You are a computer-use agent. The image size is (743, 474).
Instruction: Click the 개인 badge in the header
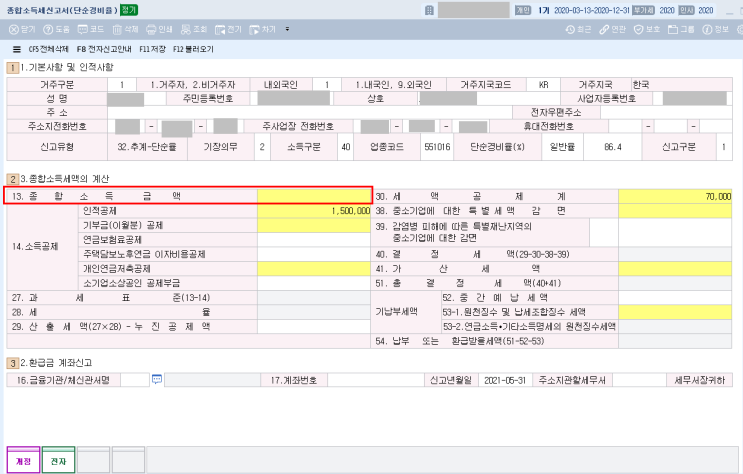523,10
